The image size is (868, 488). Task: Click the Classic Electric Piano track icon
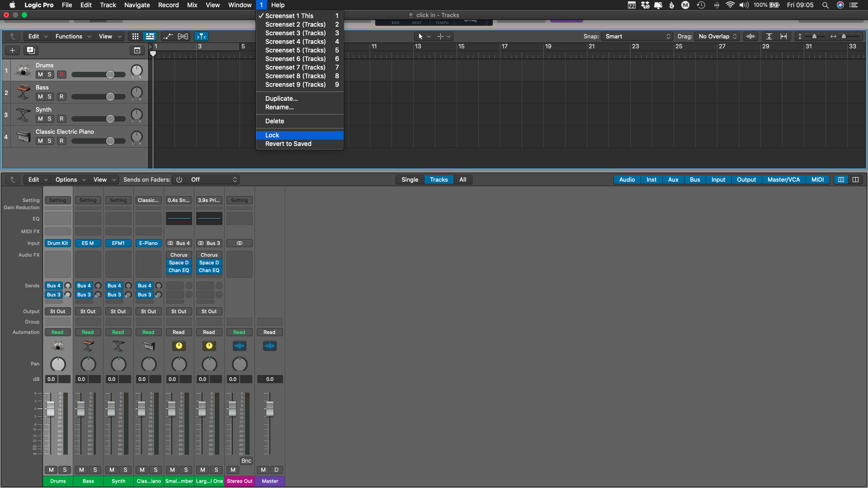[x=23, y=137]
